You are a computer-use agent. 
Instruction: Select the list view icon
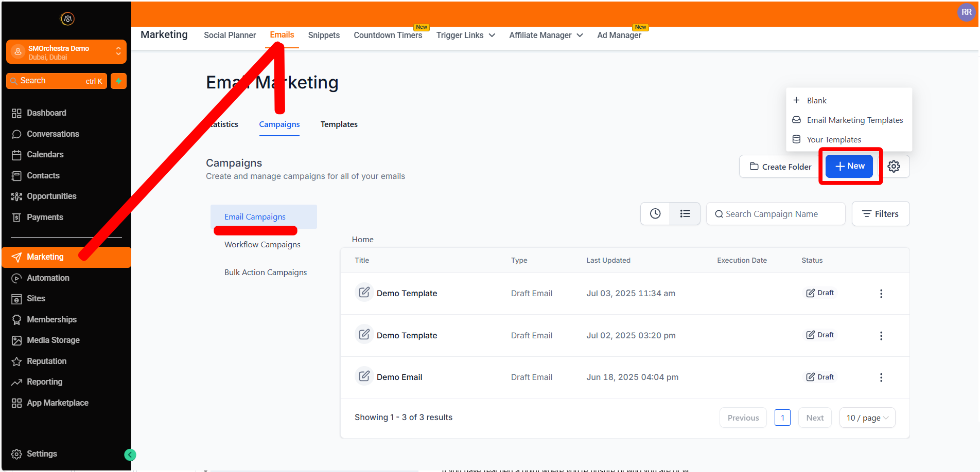click(x=685, y=214)
